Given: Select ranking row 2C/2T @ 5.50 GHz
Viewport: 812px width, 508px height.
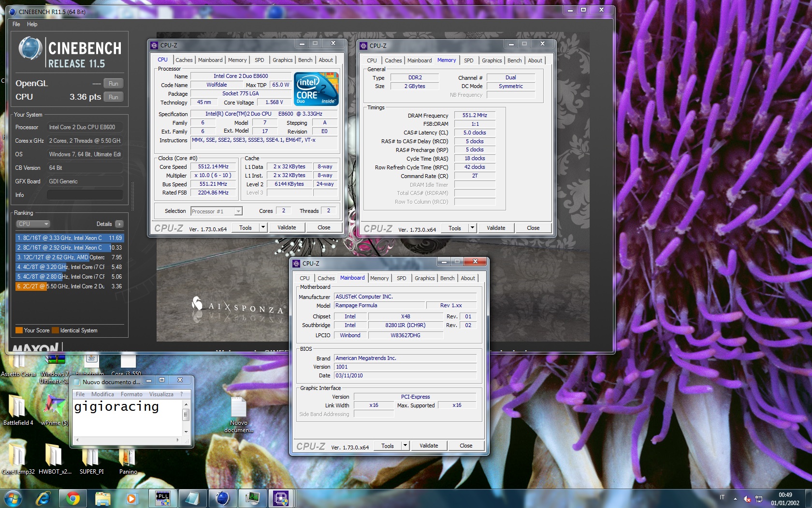Looking at the screenshot, I should point(70,286).
